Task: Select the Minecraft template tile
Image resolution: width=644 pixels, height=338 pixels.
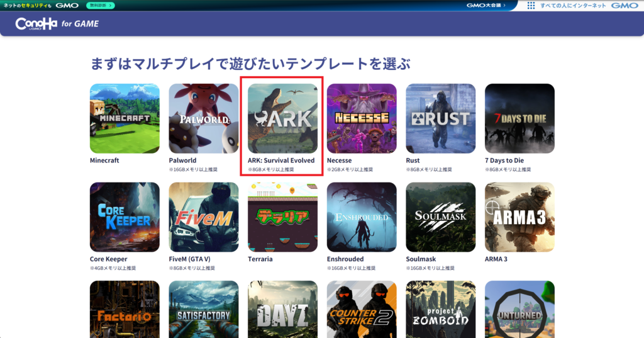Action: pyautogui.click(x=125, y=118)
